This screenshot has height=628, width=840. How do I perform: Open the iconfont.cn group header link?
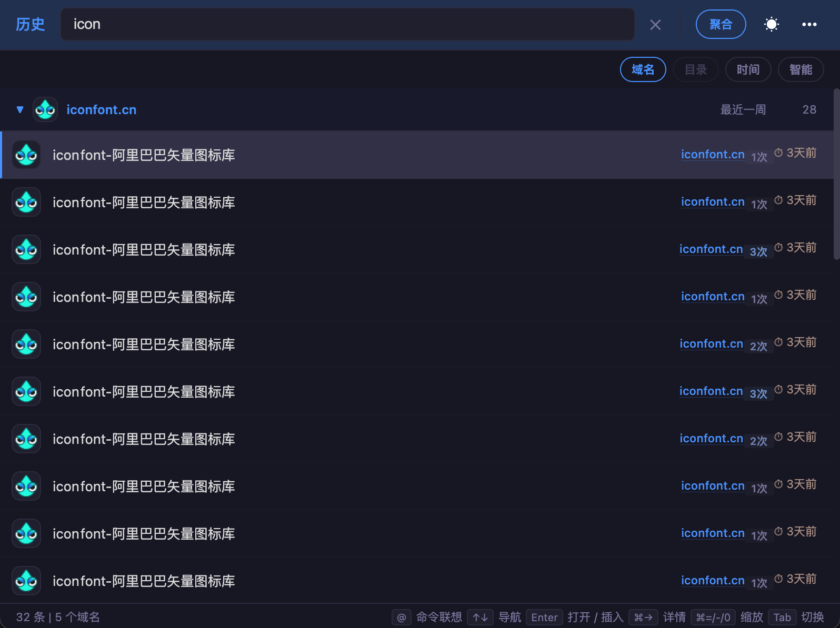[x=101, y=109]
